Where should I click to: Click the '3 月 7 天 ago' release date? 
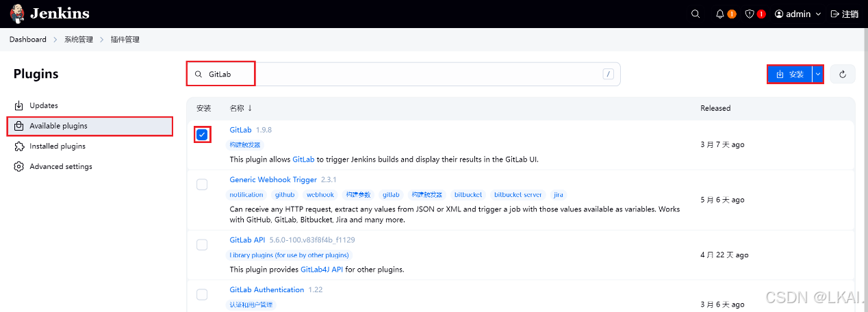722,144
